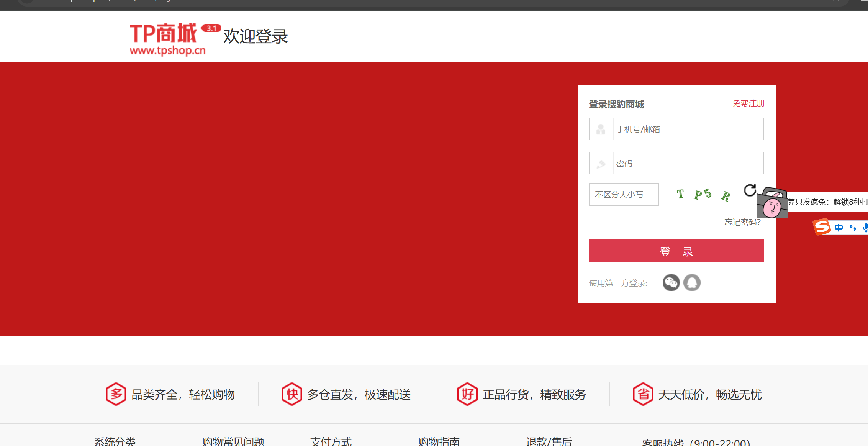Click the 快 hexagon badge icon
Viewport: 868px width, 446px height.
[x=292, y=394]
